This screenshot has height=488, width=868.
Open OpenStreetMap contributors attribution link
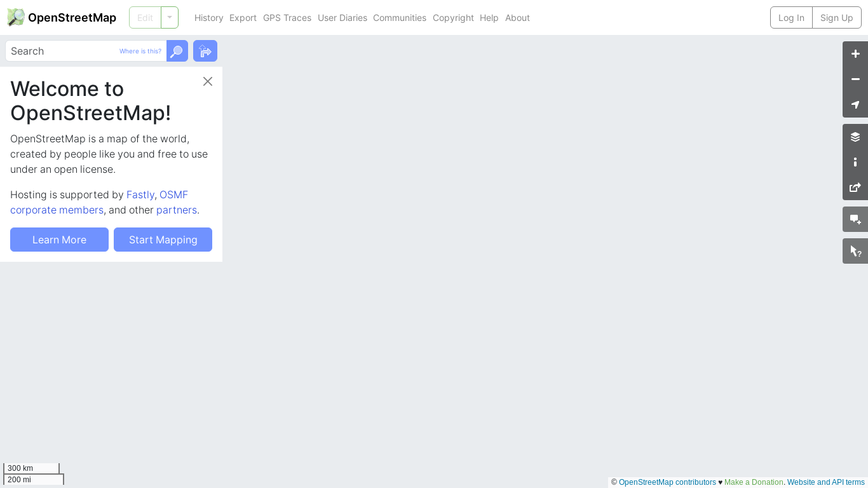coord(667,482)
